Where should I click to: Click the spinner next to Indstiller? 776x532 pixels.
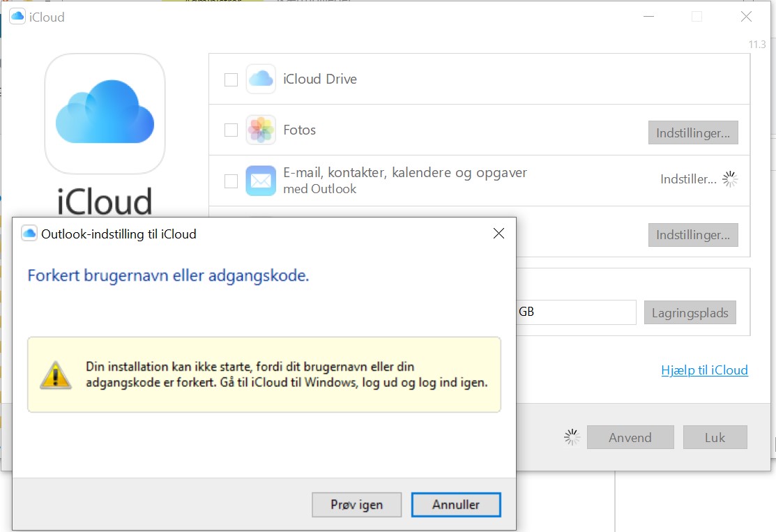tap(730, 179)
